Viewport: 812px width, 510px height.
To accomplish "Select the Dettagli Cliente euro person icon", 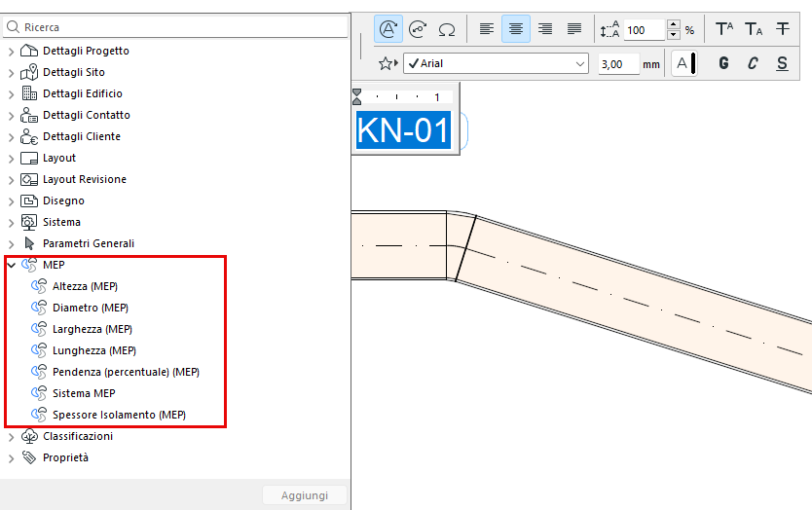I will pyautogui.click(x=29, y=136).
